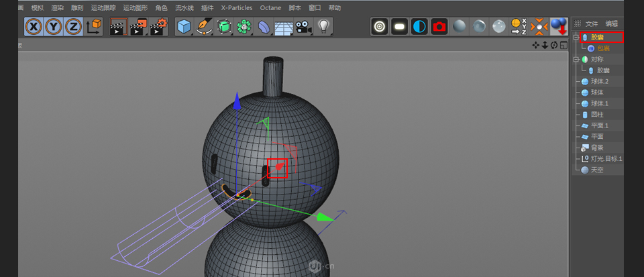Add a cube primitive object

pos(184,27)
